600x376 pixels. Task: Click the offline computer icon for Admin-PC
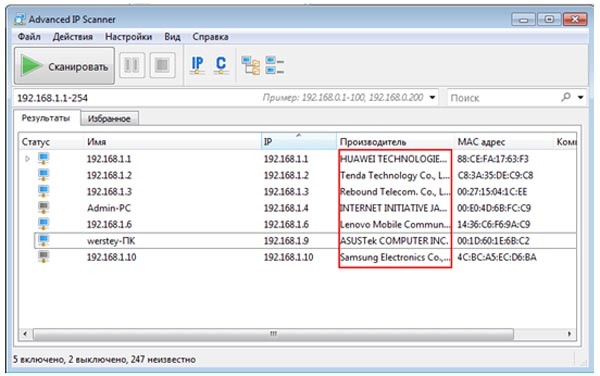coord(44,207)
